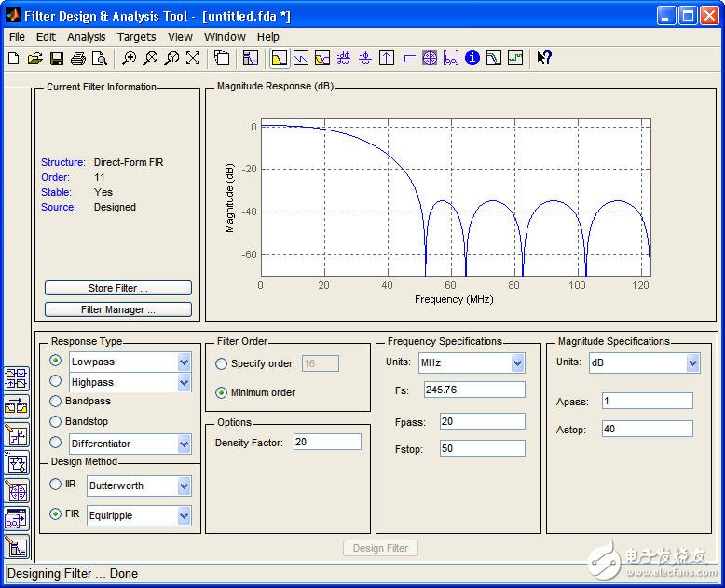The height and width of the screenshot is (588, 725).
Task: Show Filter Information via blue info icon
Action: click(x=472, y=59)
